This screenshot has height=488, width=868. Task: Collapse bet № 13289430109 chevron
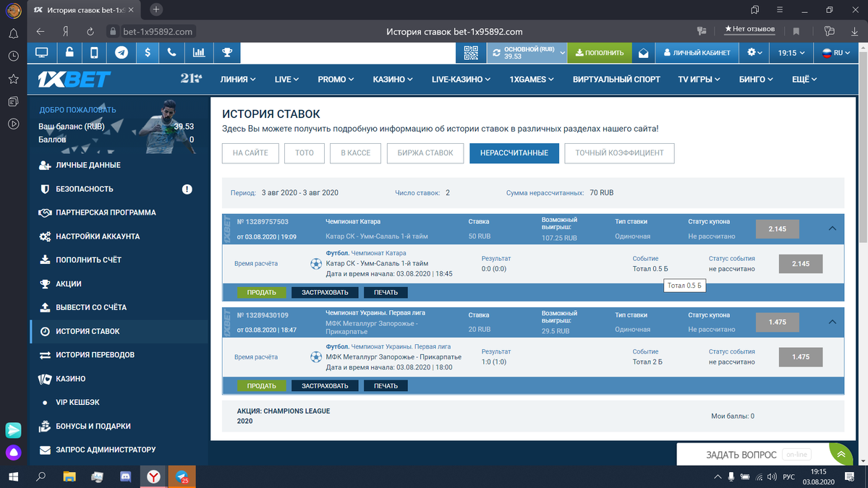(831, 322)
